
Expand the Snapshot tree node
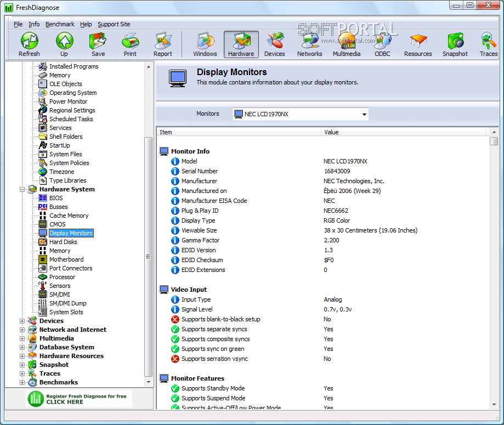click(22, 365)
